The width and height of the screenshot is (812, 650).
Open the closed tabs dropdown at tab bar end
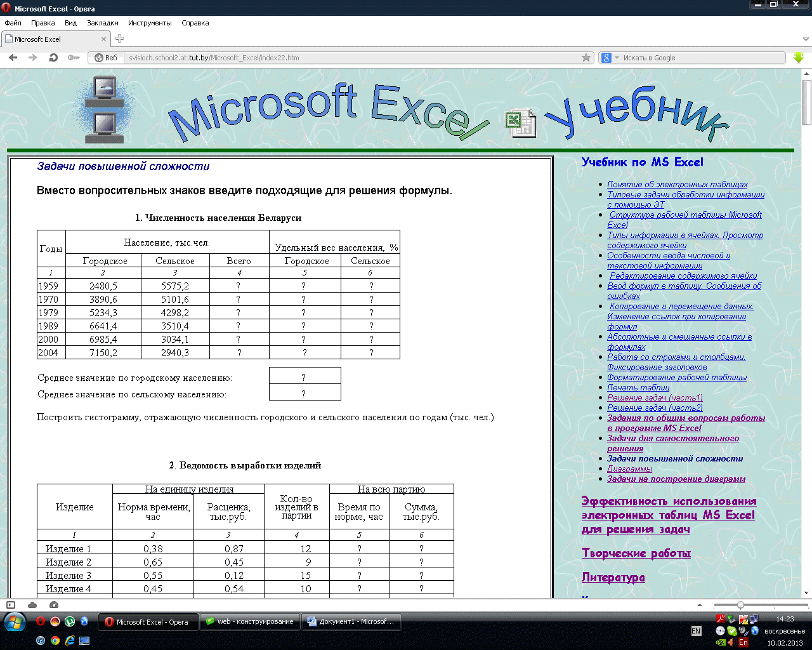click(806, 39)
